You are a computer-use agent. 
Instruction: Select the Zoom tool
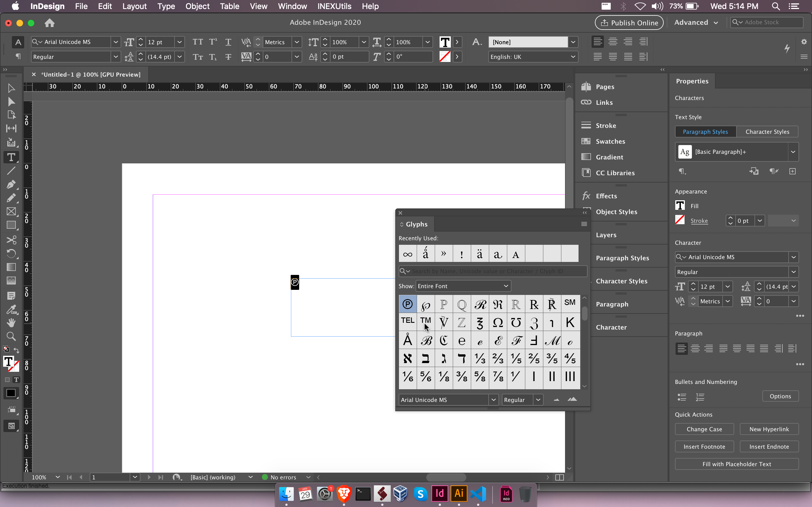point(11,336)
